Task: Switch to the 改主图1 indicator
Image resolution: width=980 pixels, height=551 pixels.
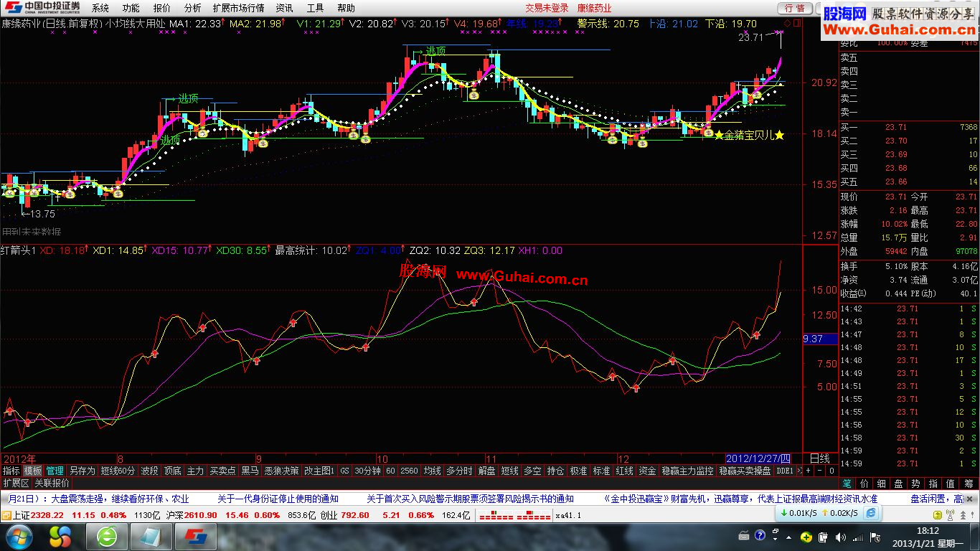Action: [319, 471]
